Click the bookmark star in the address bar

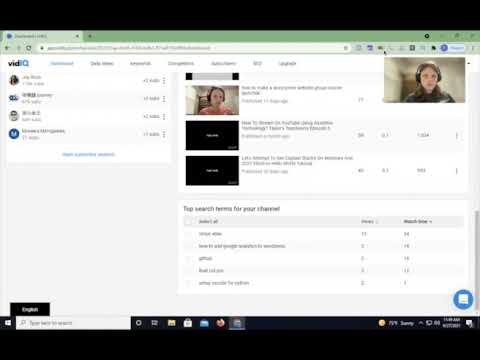tap(346, 48)
